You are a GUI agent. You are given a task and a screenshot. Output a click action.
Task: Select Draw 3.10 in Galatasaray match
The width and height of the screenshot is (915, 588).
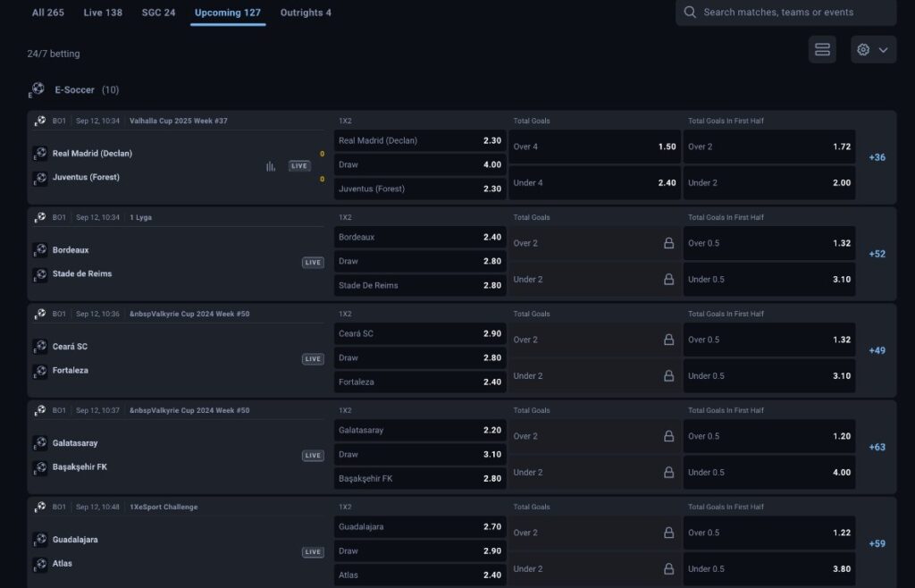point(420,455)
